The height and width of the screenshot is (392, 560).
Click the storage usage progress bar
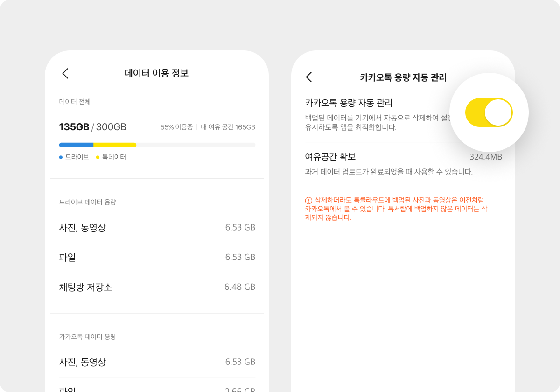coord(157,145)
